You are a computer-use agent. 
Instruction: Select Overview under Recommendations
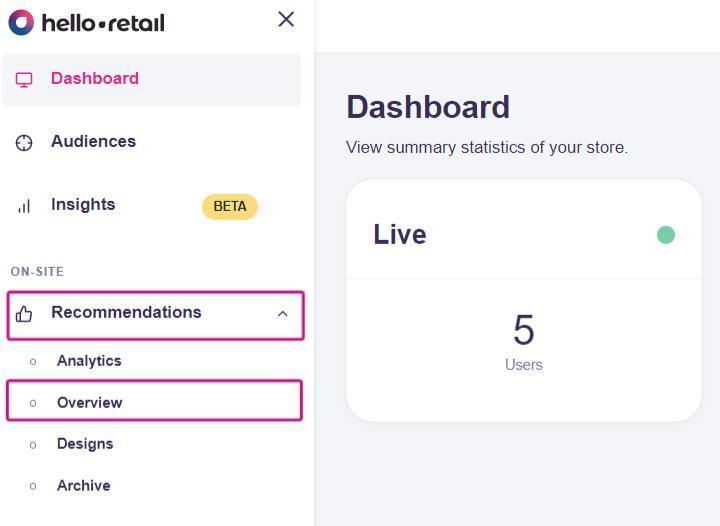tap(90, 403)
